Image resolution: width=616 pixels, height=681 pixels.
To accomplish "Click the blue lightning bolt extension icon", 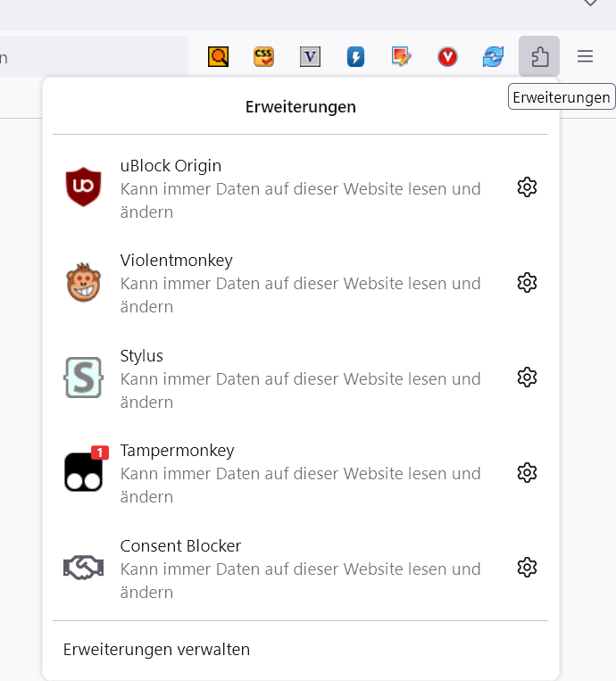I will click(355, 57).
